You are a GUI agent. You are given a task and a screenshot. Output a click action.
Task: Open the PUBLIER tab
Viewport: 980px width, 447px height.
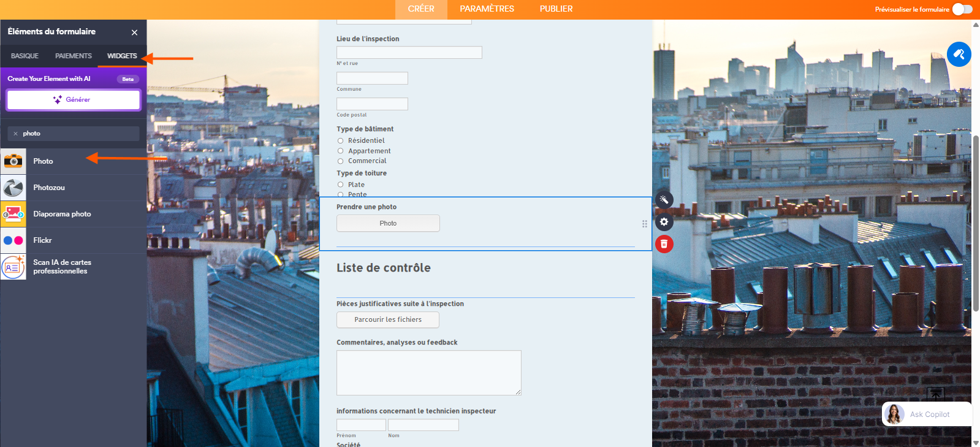click(x=556, y=9)
